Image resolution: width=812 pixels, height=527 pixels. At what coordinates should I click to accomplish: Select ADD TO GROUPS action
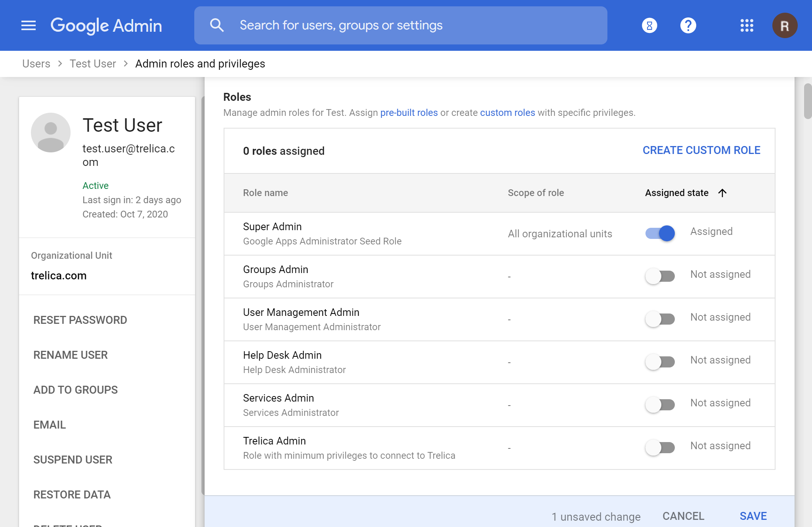coord(75,390)
